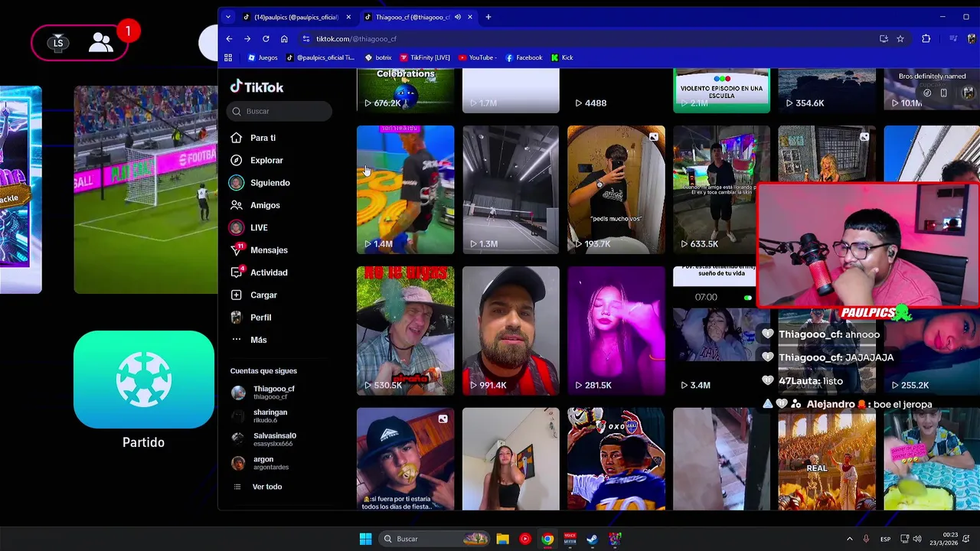Viewport: 980px width, 551px height.
Task: Open the Celebrations video with 676.2K views
Action: point(405,90)
